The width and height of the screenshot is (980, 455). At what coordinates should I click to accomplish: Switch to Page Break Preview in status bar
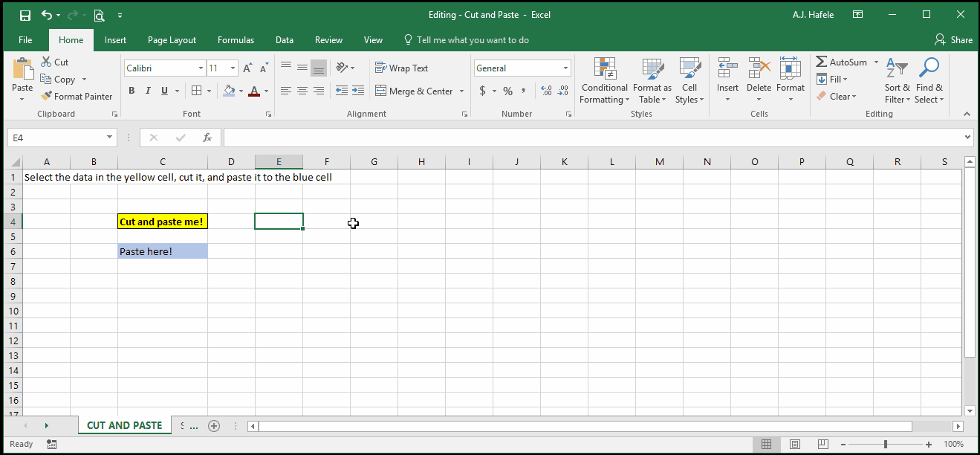[824, 444]
